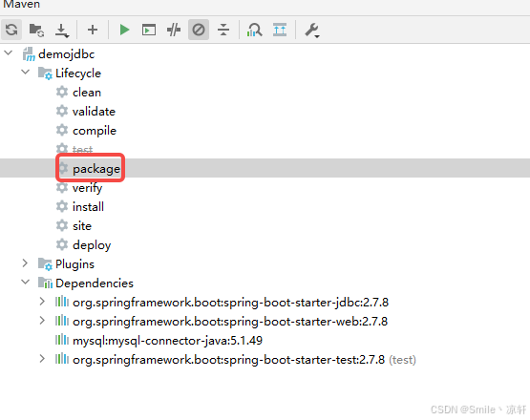Click the Dependencies folder label
The height and width of the screenshot is (420, 530).
[x=95, y=283]
